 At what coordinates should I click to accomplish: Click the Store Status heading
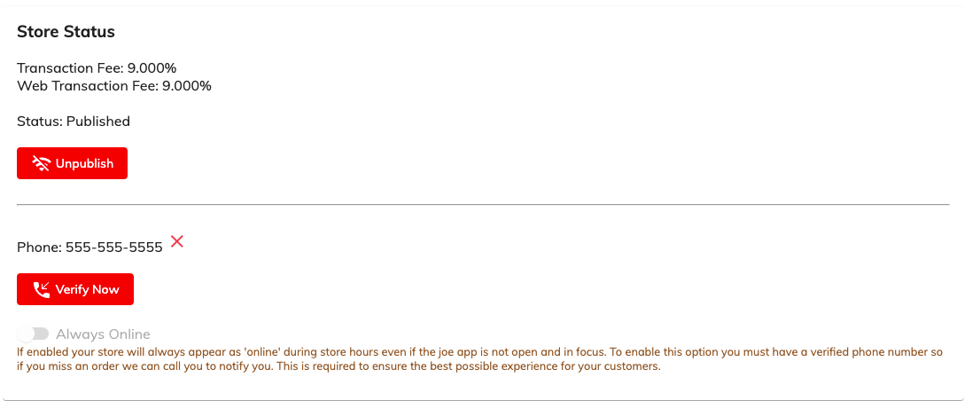(x=66, y=32)
